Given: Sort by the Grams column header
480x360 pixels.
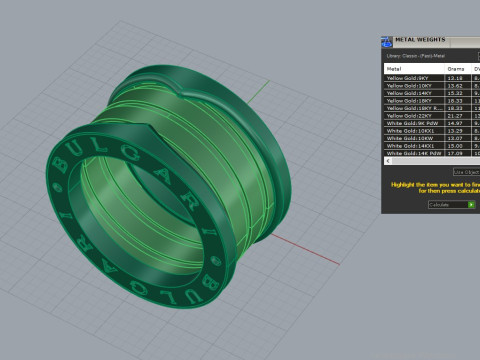Looking at the screenshot, I should coord(457,69).
